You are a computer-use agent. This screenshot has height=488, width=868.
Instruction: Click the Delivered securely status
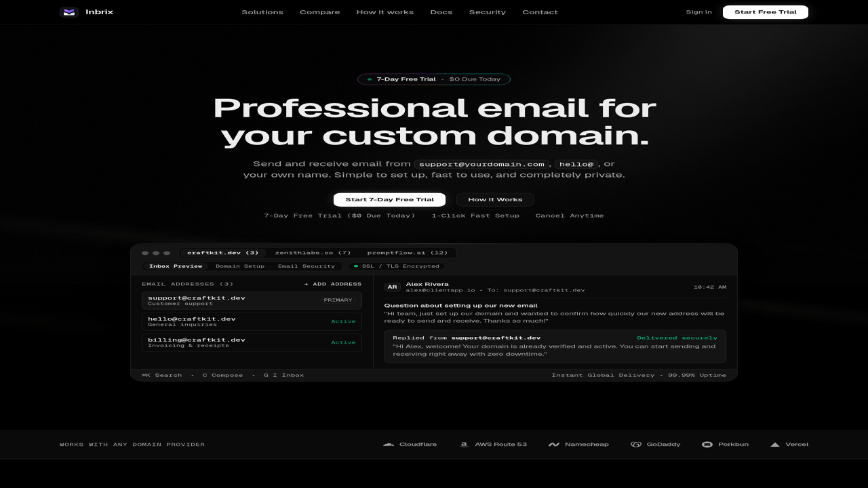[677, 338]
